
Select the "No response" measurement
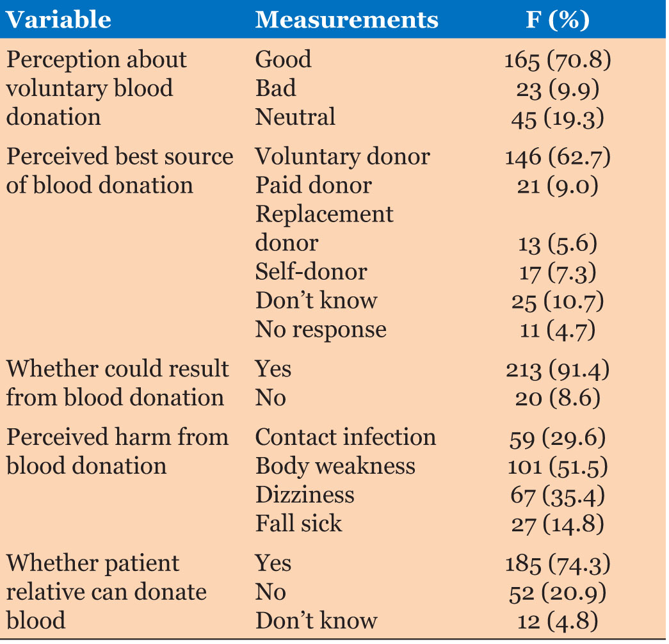click(x=321, y=330)
